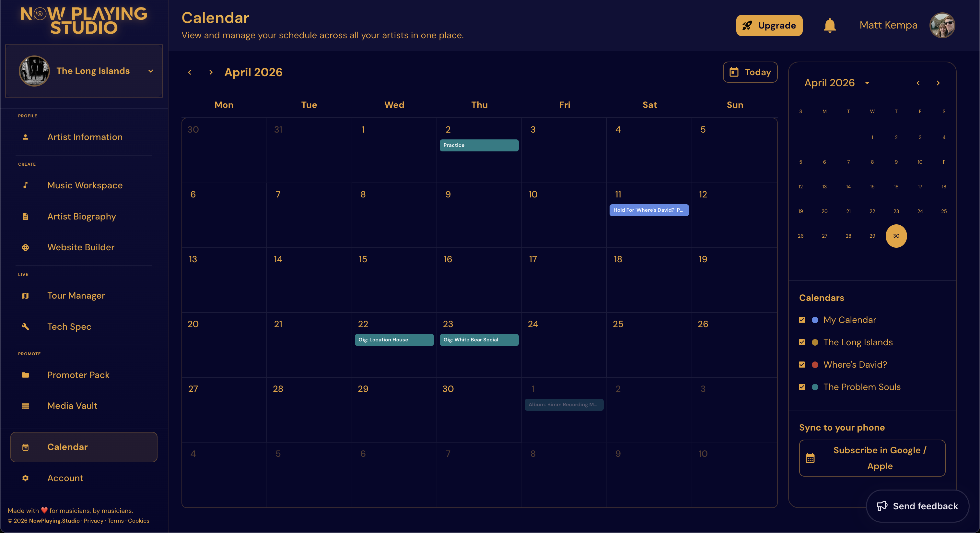This screenshot has width=980, height=533.
Task: Open the Practice event on April 2
Action: point(479,146)
